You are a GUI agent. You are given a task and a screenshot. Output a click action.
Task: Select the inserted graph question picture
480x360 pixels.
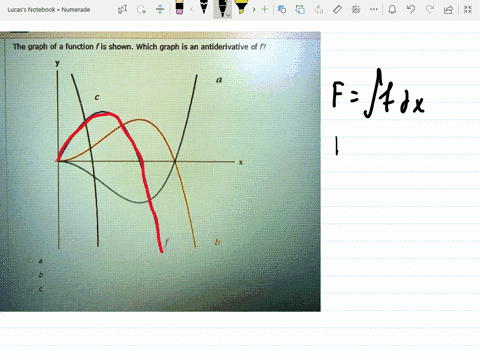160,171
